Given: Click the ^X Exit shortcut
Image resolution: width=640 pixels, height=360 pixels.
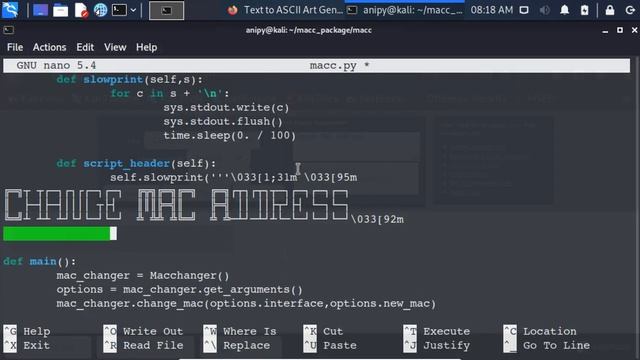Looking at the screenshot, I should point(27,346).
